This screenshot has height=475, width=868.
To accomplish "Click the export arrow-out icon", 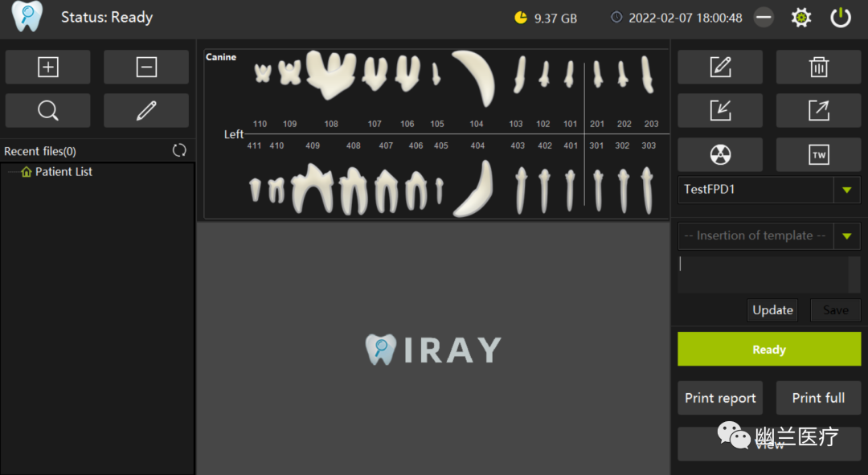I will point(819,110).
